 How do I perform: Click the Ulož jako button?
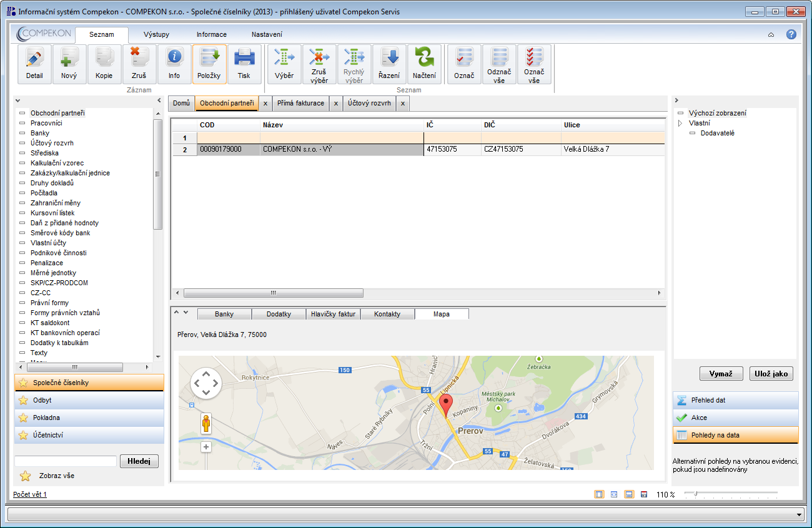771,374
